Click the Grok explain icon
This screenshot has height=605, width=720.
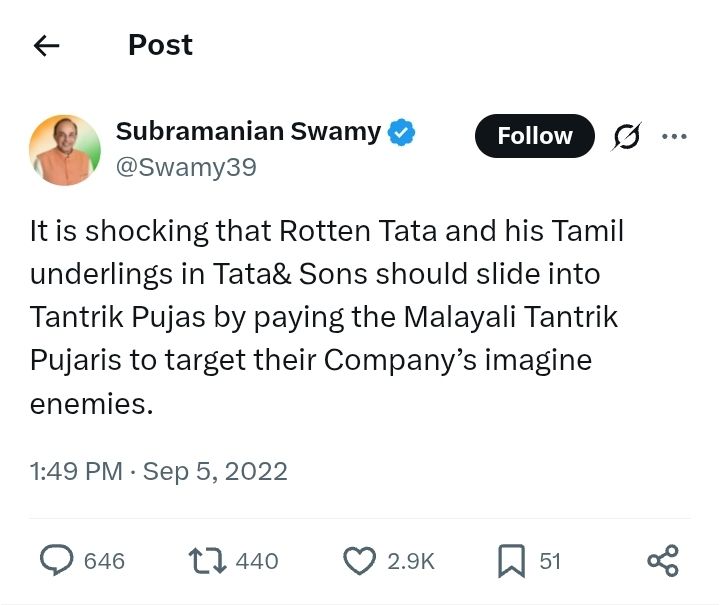coord(627,136)
